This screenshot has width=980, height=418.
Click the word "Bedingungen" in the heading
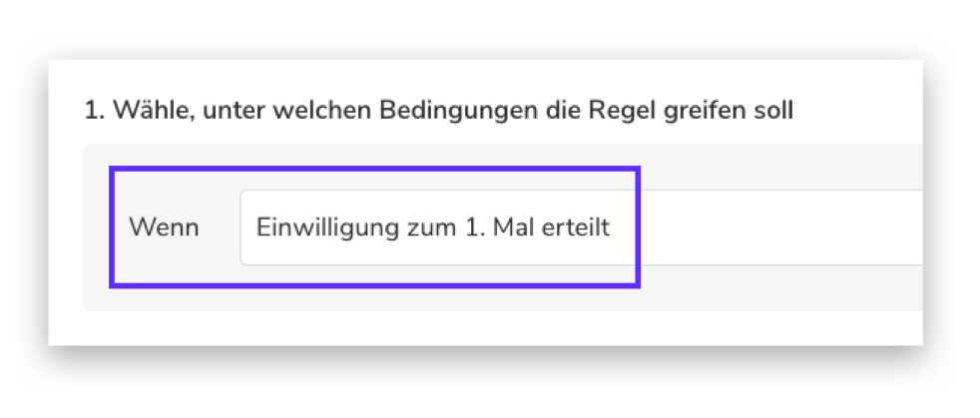(439, 110)
